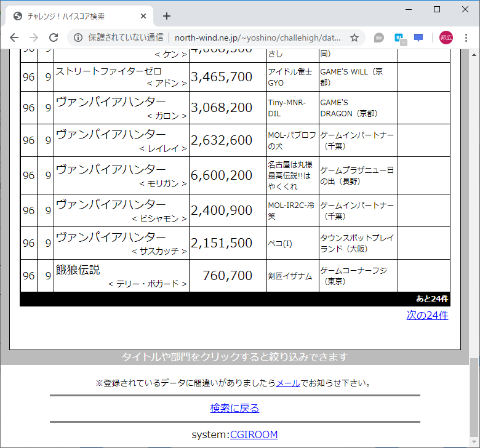Click the forward navigation arrow
Image resolution: width=480 pixels, height=448 pixels.
click(34, 38)
